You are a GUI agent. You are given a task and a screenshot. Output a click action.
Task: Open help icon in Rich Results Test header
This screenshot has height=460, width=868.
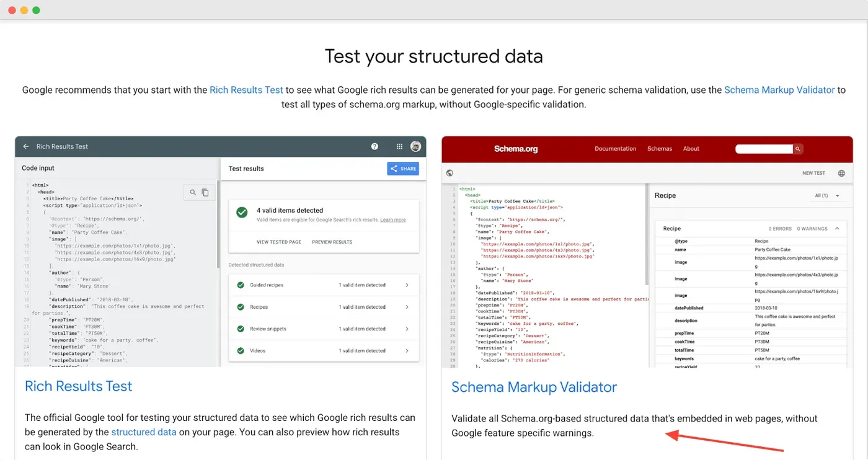(374, 147)
